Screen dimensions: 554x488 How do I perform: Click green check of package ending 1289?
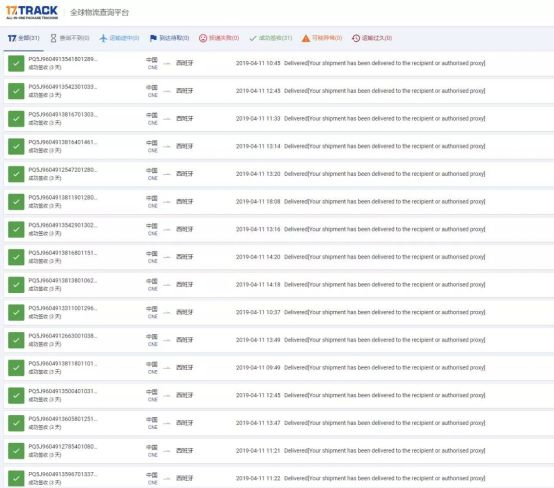[16, 64]
